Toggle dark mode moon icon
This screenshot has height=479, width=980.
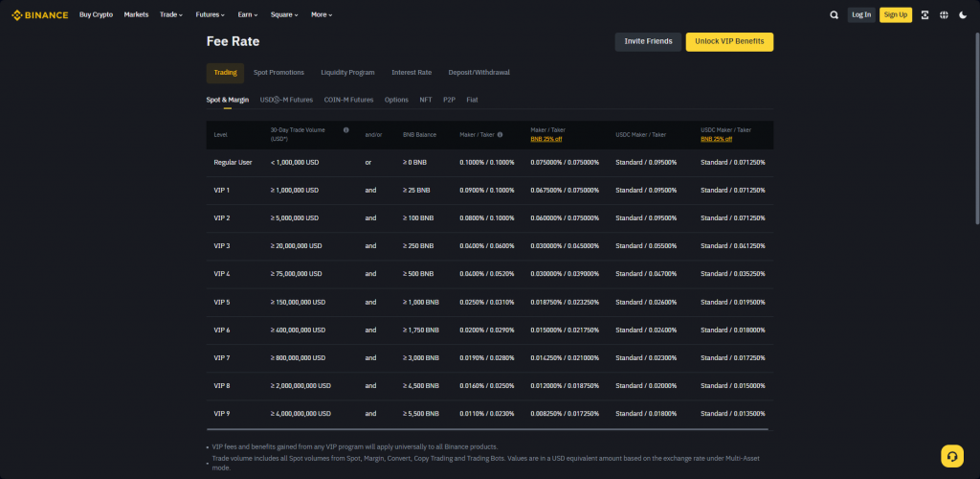pos(963,15)
